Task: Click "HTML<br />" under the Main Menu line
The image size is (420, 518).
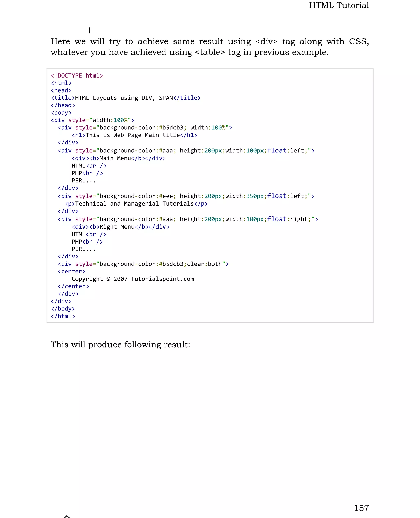Action: tap(89, 166)
